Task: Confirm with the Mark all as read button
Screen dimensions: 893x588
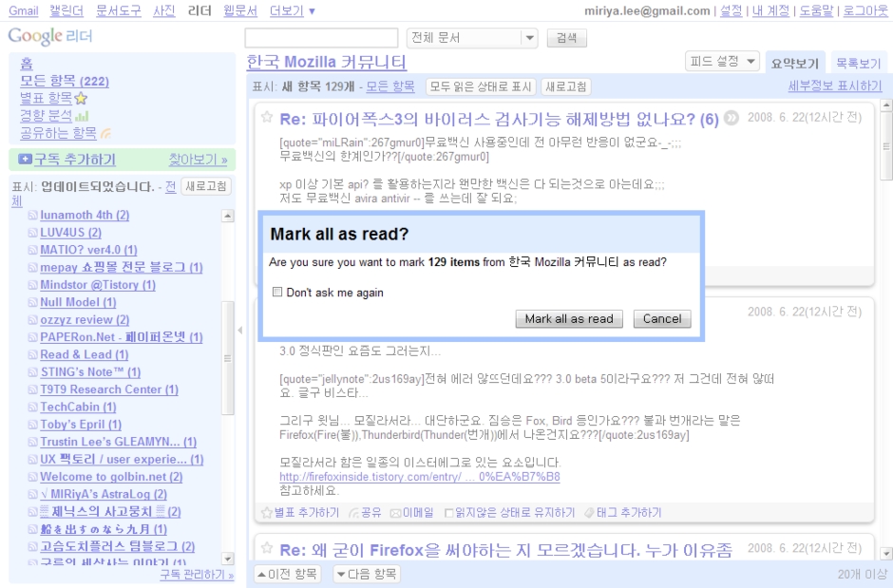Action: click(569, 319)
